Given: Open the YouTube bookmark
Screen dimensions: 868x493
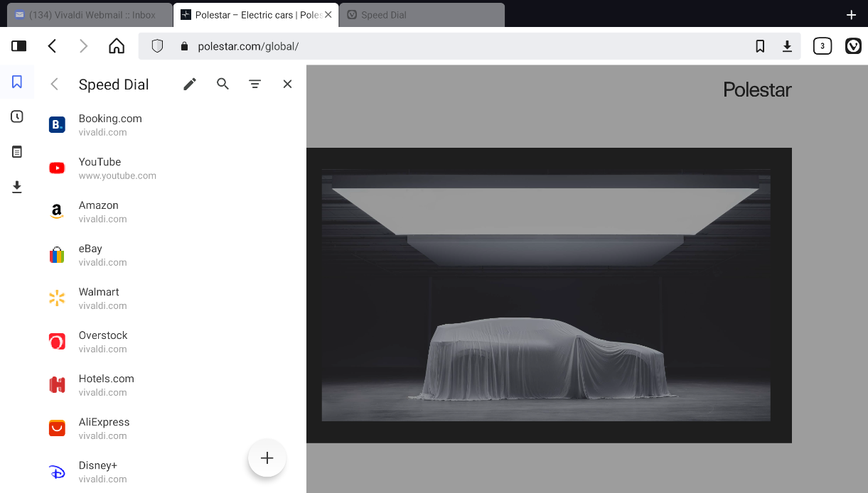Looking at the screenshot, I should [171, 168].
